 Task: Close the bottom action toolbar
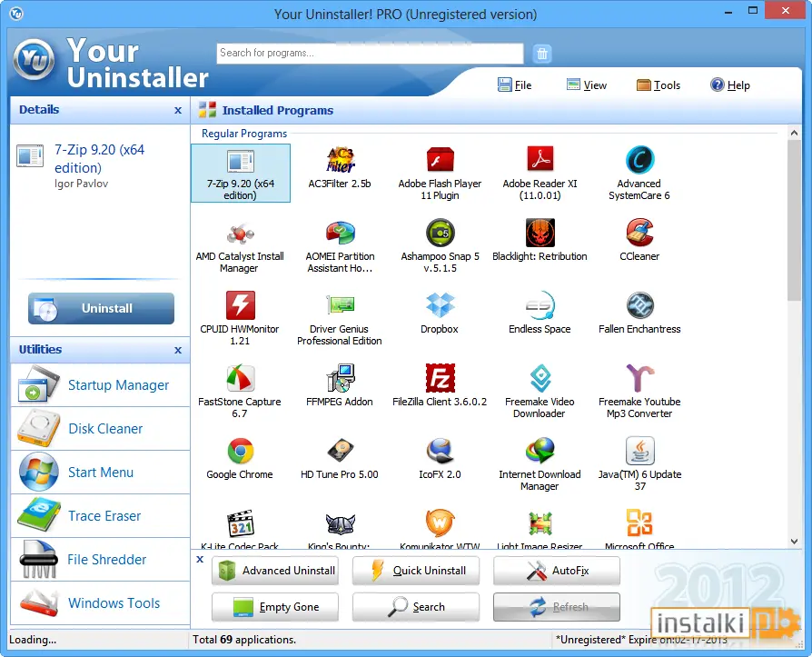click(200, 560)
